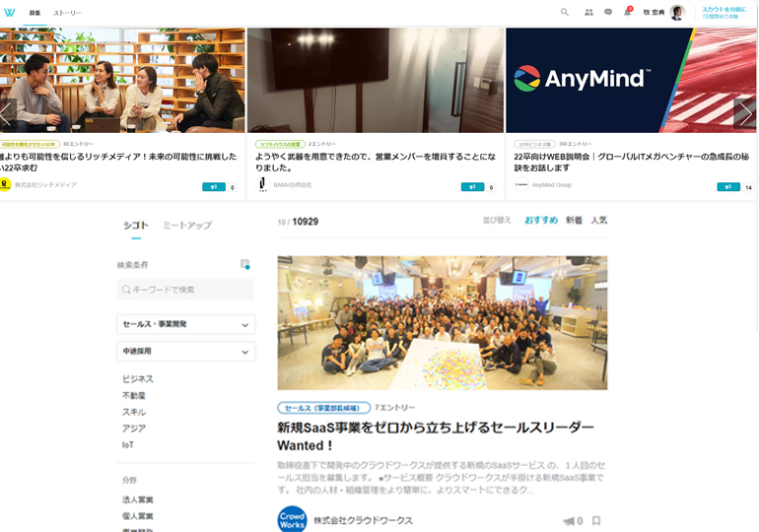The width and height of the screenshot is (759, 532).
Task: Click the ソフトハウスの営業 tag
Action: click(x=280, y=144)
